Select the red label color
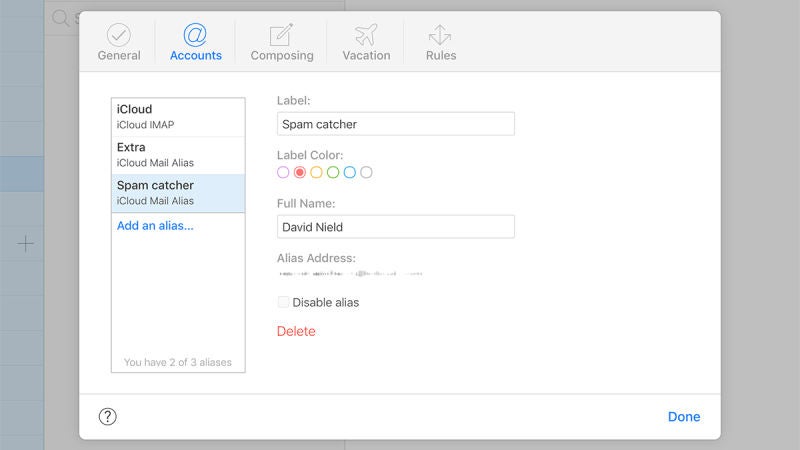The image size is (800, 450). (300, 172)
